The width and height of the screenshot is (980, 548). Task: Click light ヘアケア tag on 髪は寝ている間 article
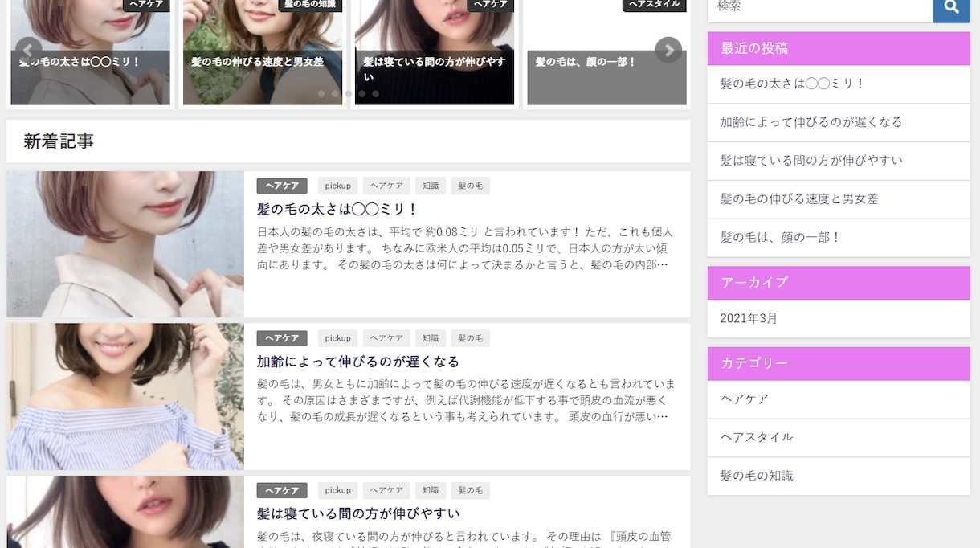tap(386, 490)
